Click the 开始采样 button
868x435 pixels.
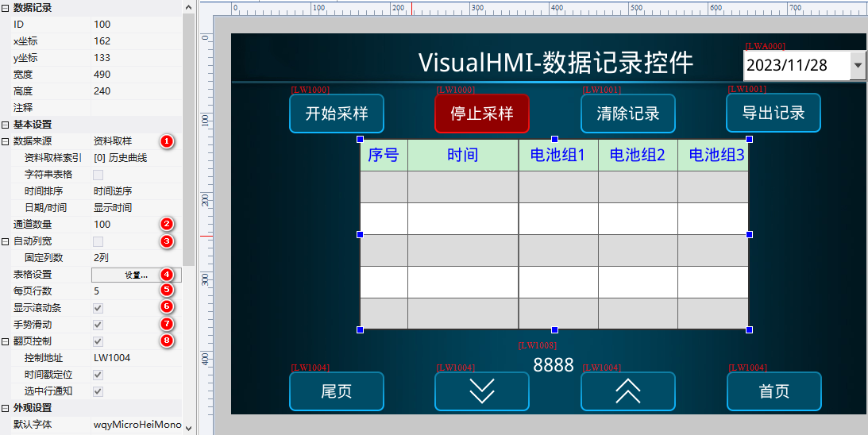point(336,114)
